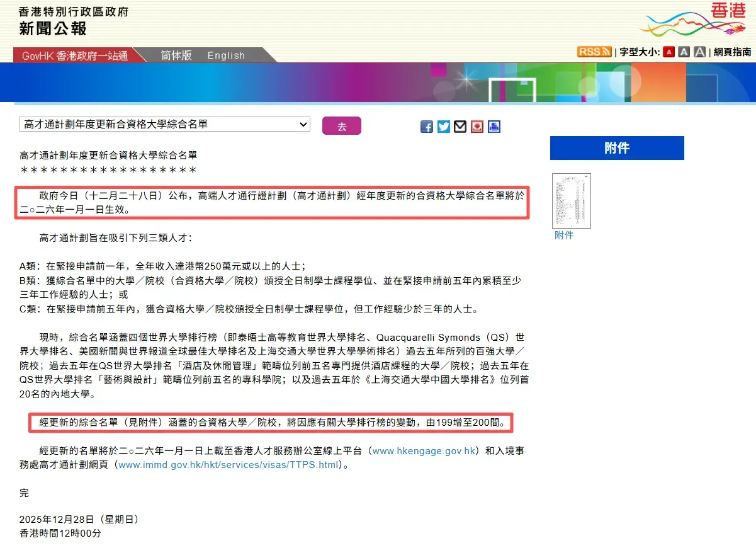Expand the dropdown showing 高才通計劃年度更新合資格大學綜合名單
This screenshot has width=756, height=548.
[164, 124]
